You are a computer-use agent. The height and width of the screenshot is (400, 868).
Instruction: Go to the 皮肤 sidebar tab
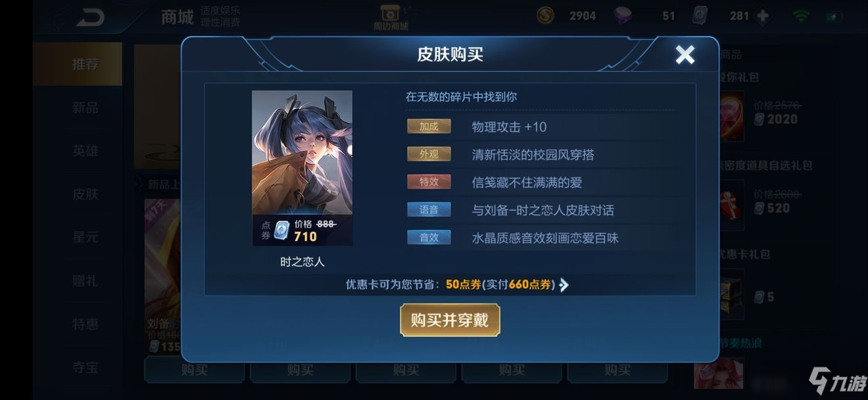click(x=85, y=194)
